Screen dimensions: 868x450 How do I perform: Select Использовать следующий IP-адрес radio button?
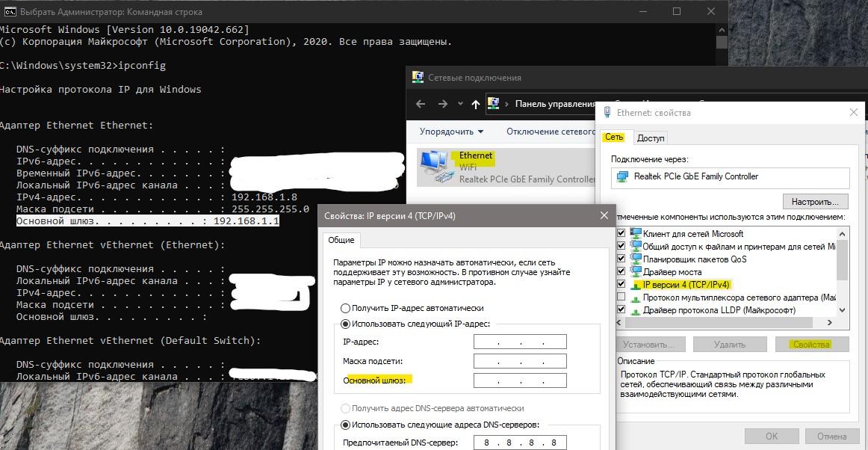(x=345, y=324)
